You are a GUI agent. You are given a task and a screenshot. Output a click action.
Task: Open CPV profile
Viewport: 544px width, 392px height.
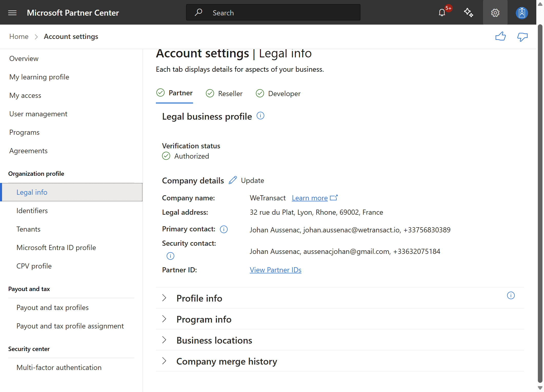(x=34, y=266)
